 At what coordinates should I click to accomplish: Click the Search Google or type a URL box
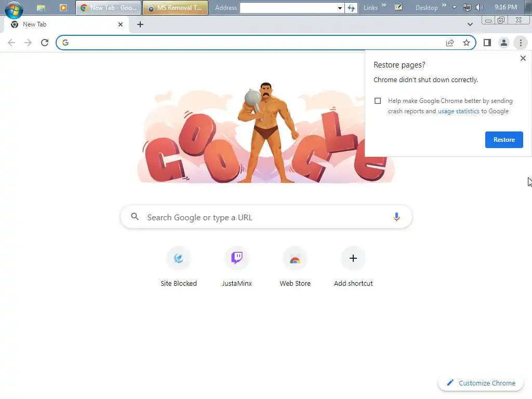[267, 217]
